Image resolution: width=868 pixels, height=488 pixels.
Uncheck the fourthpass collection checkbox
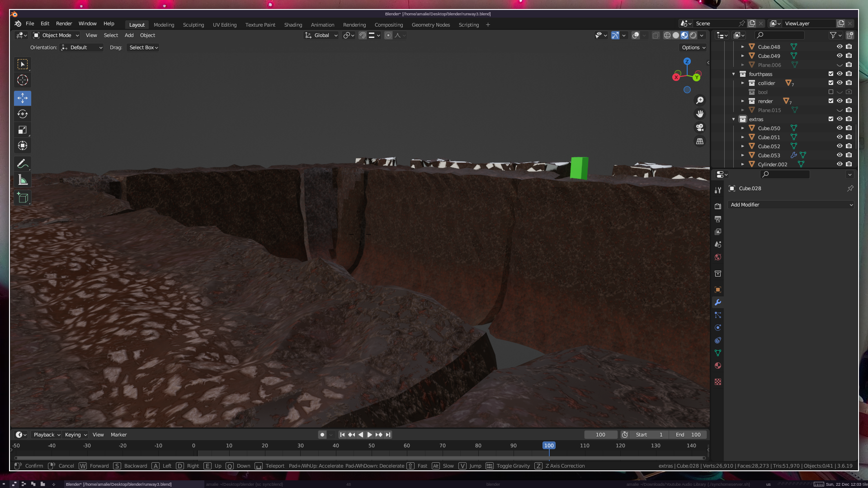[x=831, y=74]
